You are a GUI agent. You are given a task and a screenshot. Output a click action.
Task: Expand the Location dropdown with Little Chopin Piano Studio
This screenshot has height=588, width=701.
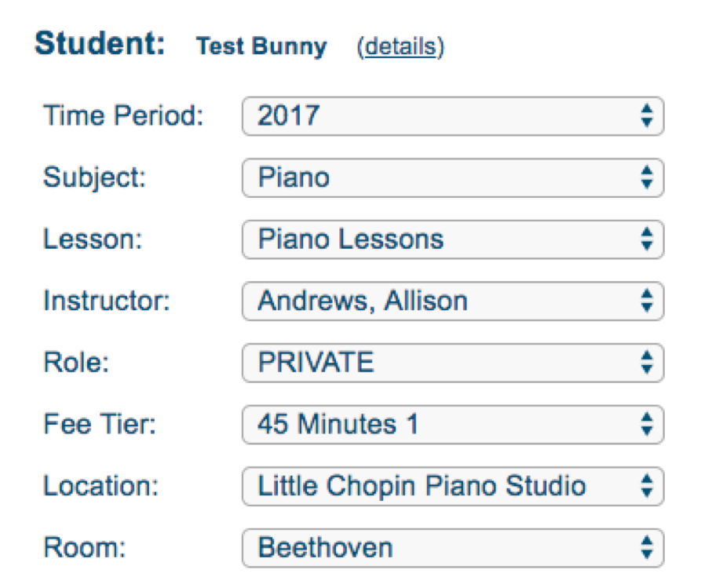[x=452, y=486]
